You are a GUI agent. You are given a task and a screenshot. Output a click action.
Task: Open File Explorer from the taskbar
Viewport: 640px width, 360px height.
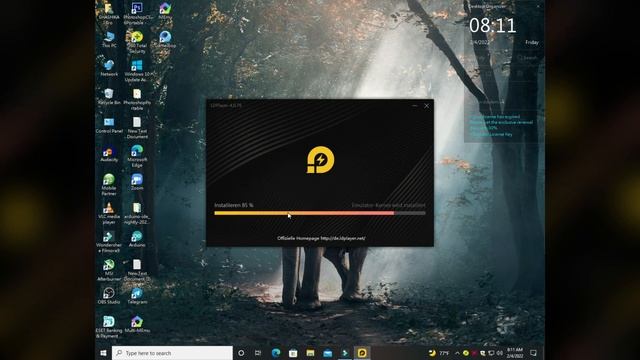[310, 353]
